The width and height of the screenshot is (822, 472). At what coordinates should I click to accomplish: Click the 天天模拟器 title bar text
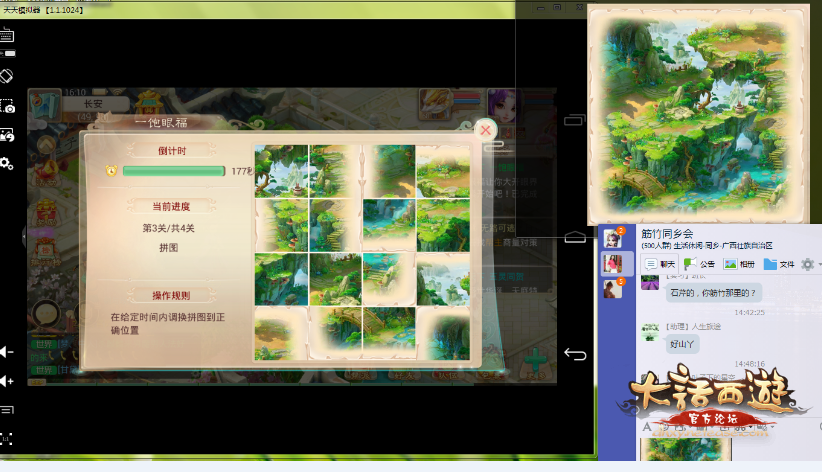point(42,10)
